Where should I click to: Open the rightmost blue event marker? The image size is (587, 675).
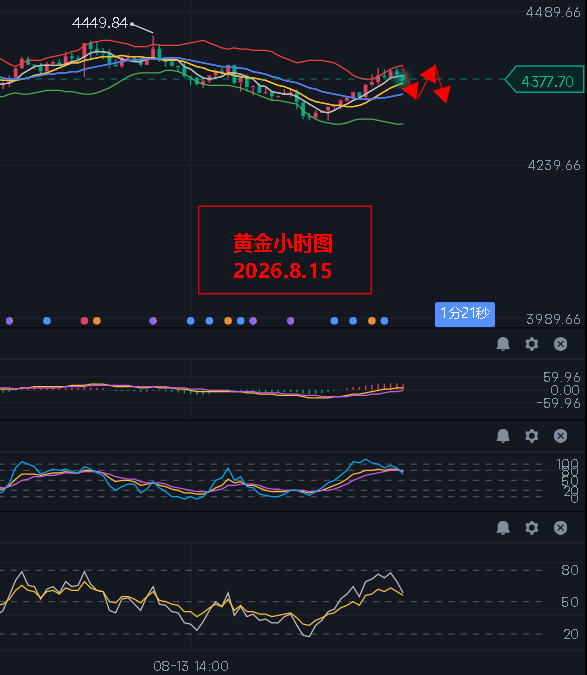tap(384, 321)
